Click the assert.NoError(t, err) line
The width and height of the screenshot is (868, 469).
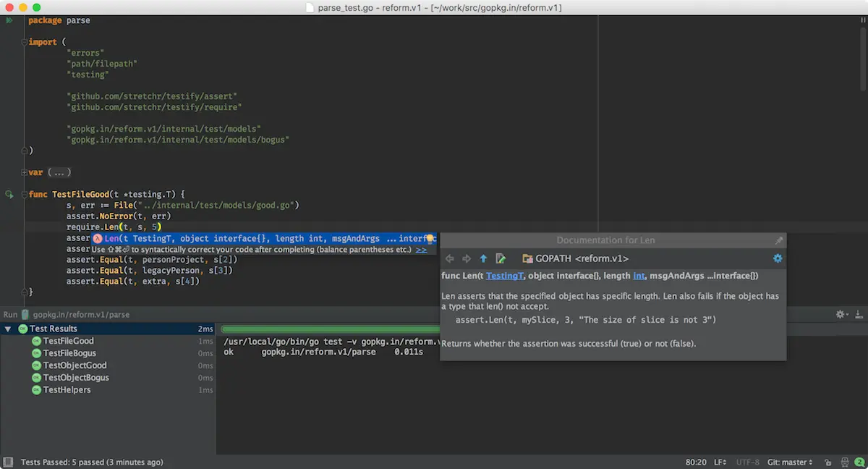118,216
